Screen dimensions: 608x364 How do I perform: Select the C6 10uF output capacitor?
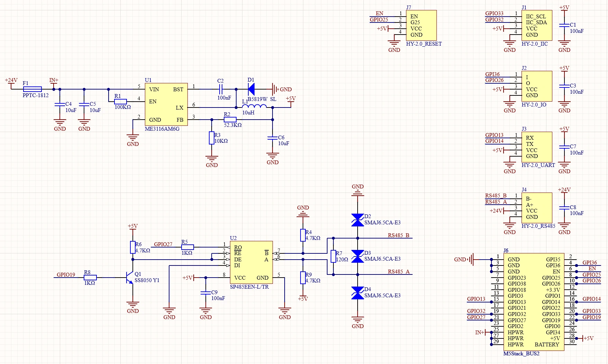click(x=273, y=138)
